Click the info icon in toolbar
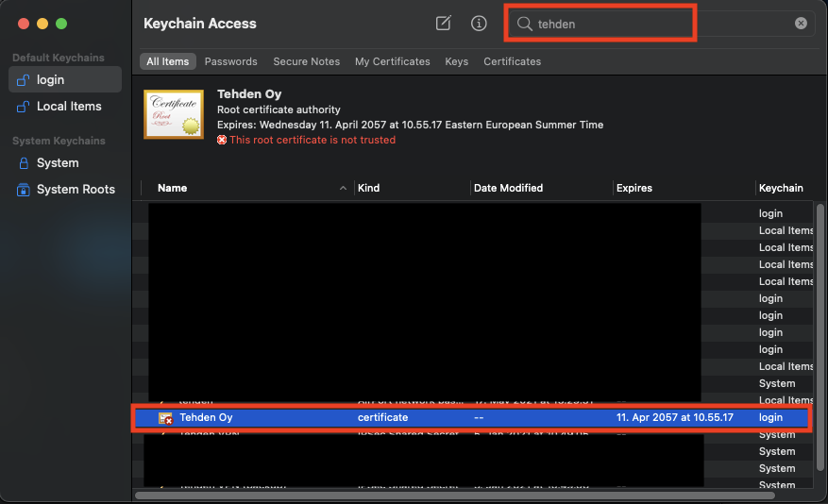Viewport: 828px width, 504px height. click(x=479, y=24)
